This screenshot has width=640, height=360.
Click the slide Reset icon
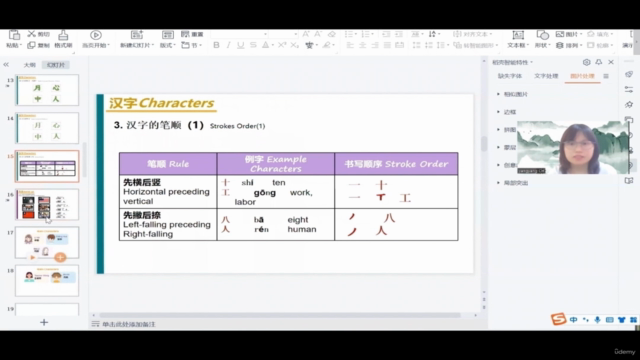click(186, 34)
